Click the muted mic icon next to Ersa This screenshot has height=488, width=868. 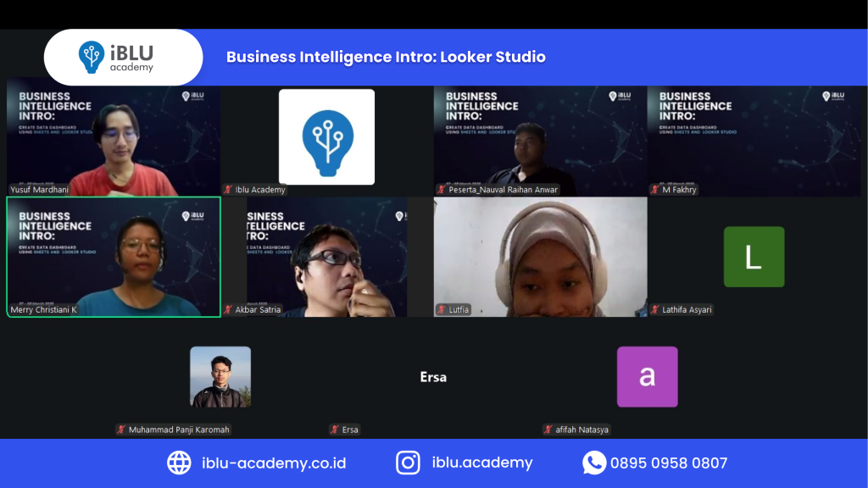[335, 430]
